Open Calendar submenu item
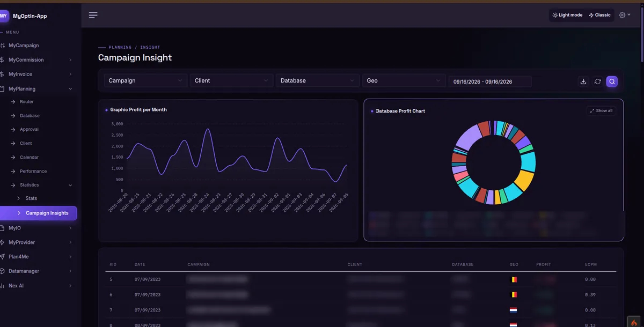This screenshot has height=327, width=644. (29, 157)
